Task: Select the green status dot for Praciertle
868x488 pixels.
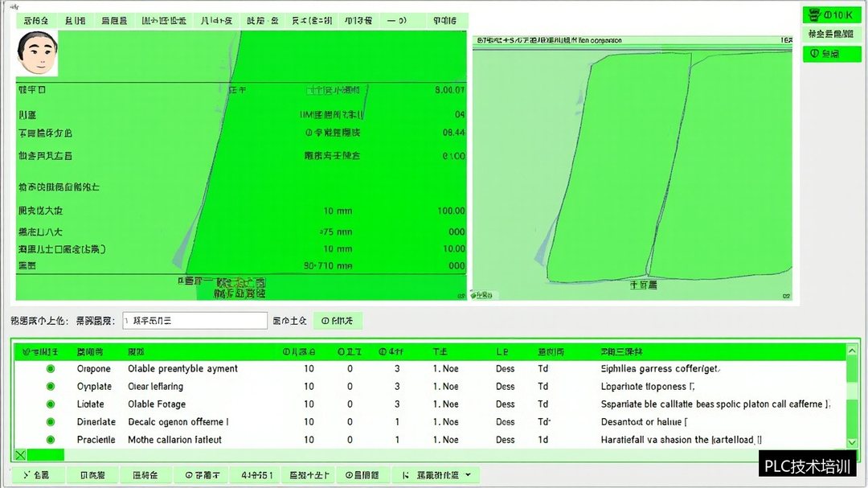Action: pyautogui.click(x=51, y=440)
